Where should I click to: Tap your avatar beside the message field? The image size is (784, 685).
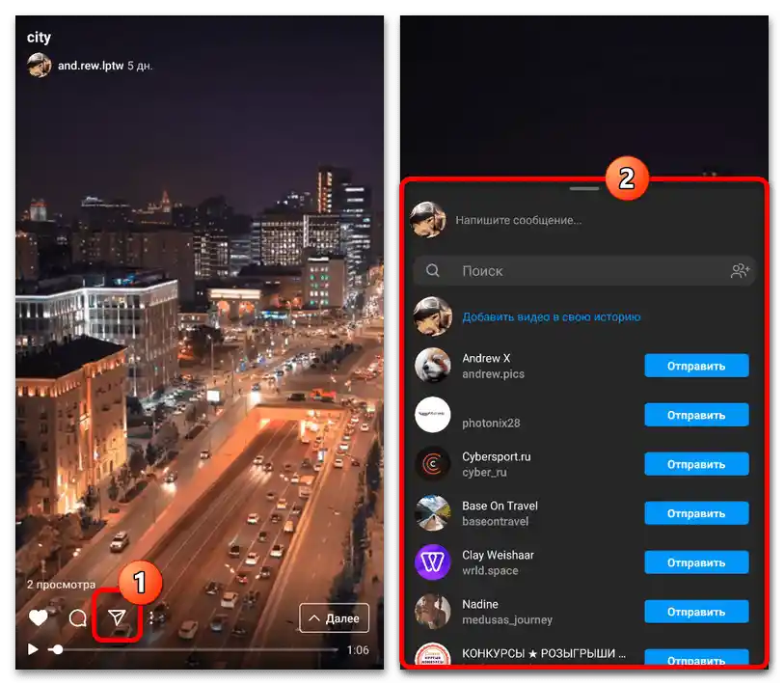tap(428, 220)
